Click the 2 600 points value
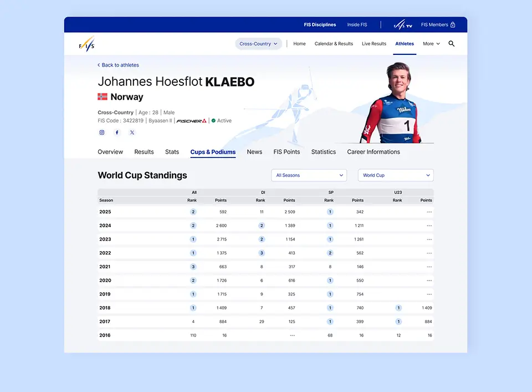The height and width of the screenshot is (392, 532). [221, 225]
